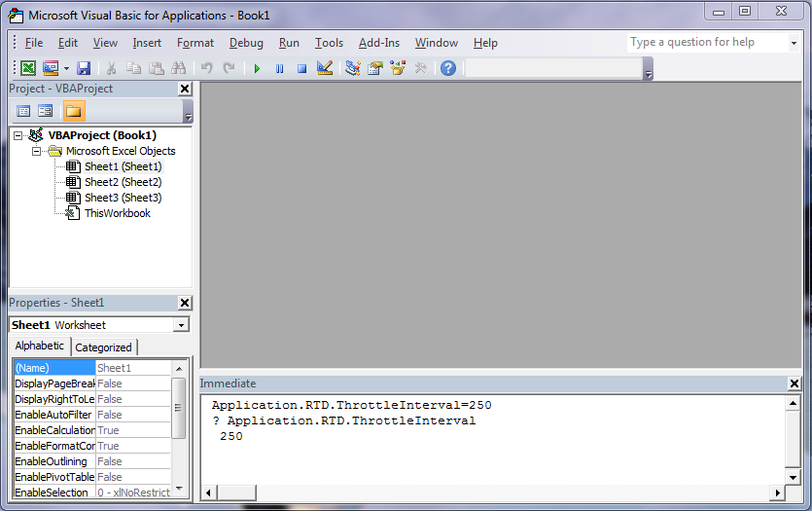The width and height of the screenshot is (812, 511).
Task: Click Properties list scroll down arrow
Action: 179,489
